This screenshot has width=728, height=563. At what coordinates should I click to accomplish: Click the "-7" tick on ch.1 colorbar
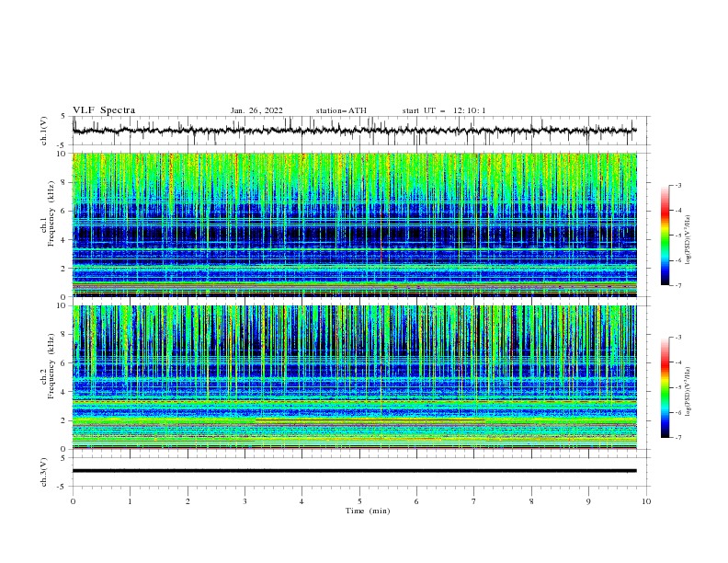(677, 285)
